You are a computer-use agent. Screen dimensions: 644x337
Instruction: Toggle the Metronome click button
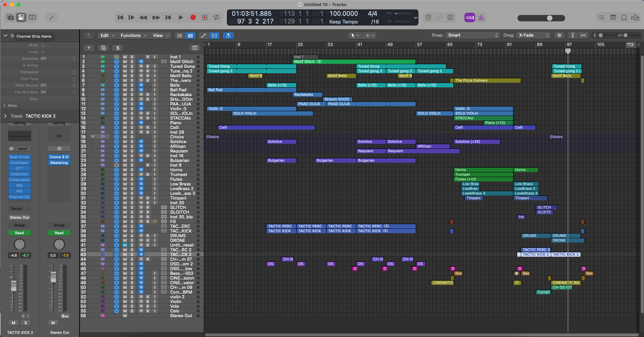point(481,17)
